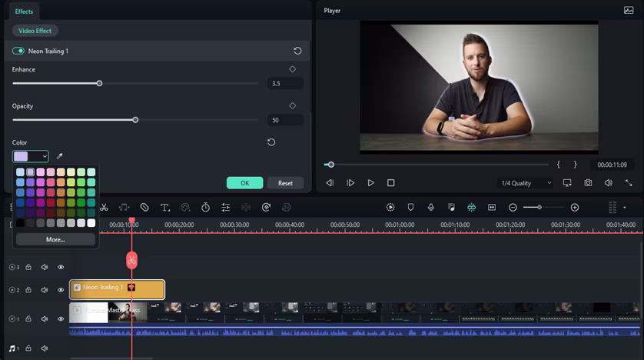
Task: Open the audio detach tool in toolbar
Action: [124, 208]
